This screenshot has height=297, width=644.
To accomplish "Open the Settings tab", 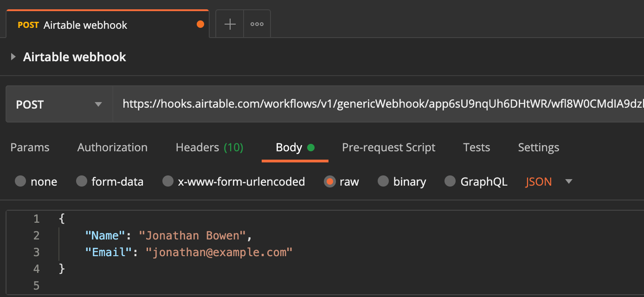I will click(x=539, y=148).
